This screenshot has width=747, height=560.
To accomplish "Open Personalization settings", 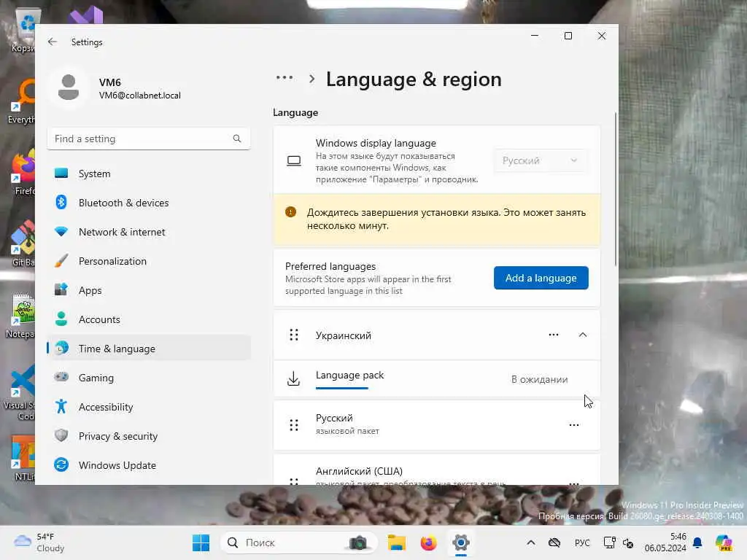I will click(149, 261).
